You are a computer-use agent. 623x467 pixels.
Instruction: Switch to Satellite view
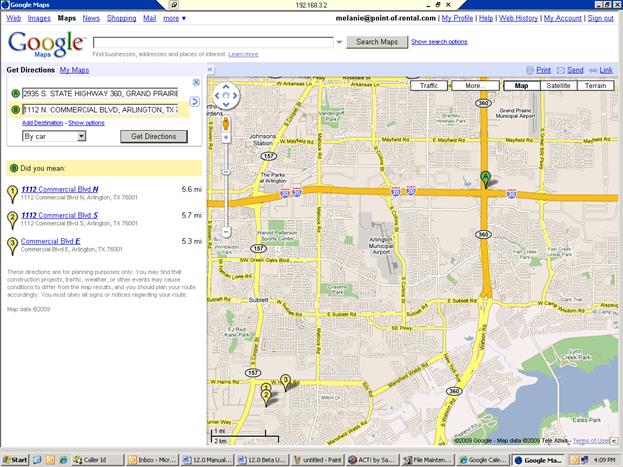558,85
